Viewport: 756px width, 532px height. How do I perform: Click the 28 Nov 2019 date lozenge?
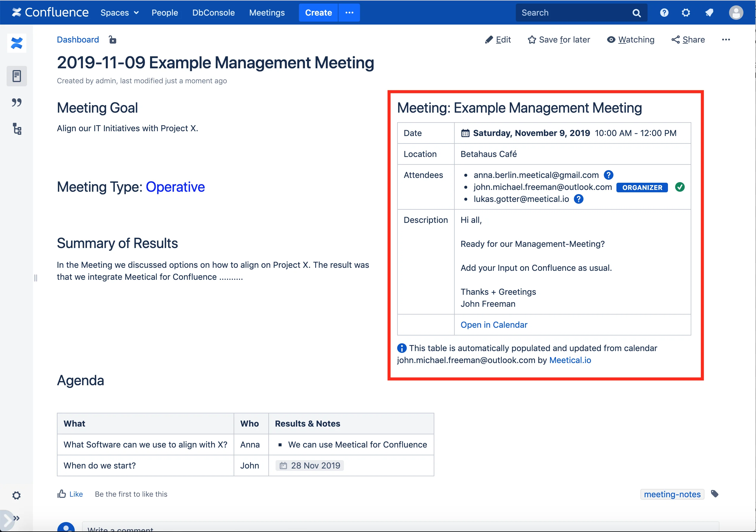pos(309,465)
